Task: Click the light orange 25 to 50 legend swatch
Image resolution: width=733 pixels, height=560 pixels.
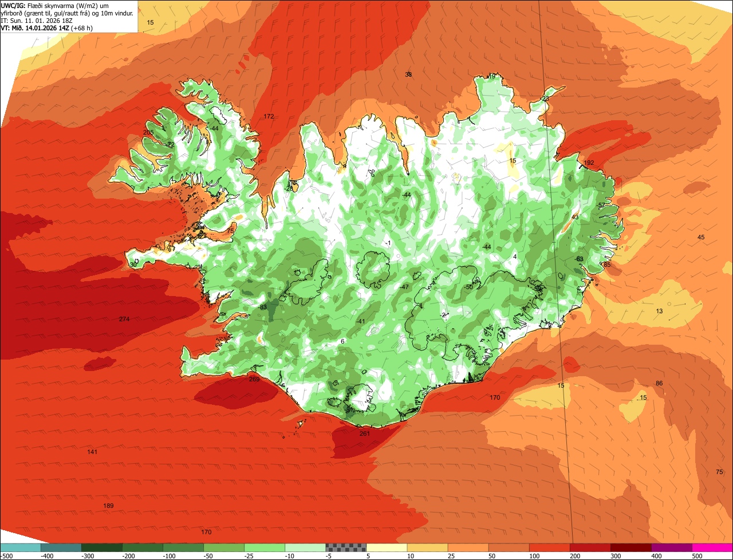Action: [468, 547]
